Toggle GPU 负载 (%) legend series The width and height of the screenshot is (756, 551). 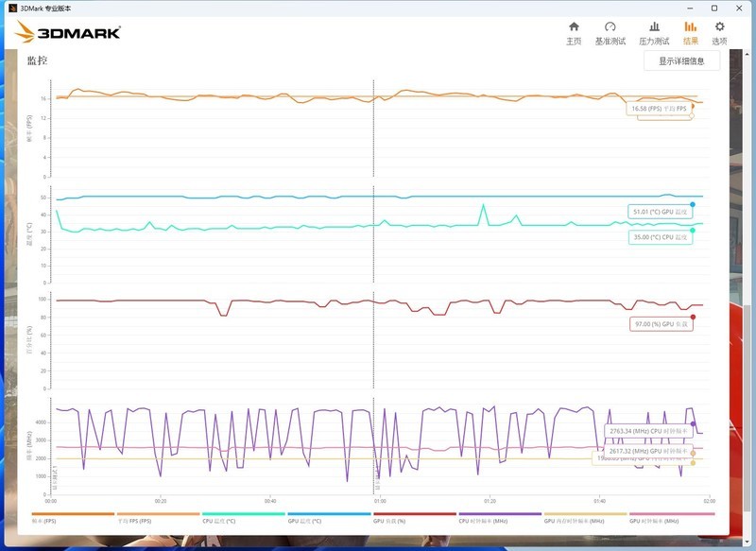click(415, 517)
